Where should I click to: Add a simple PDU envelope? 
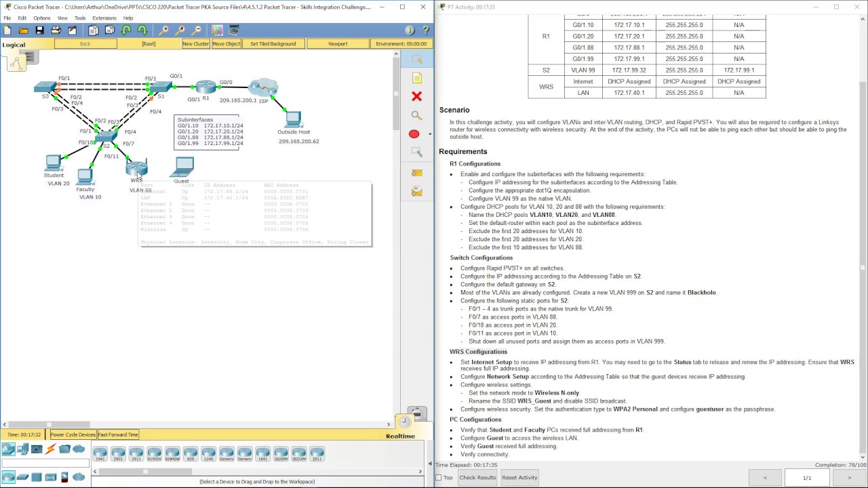coord(416,173)
